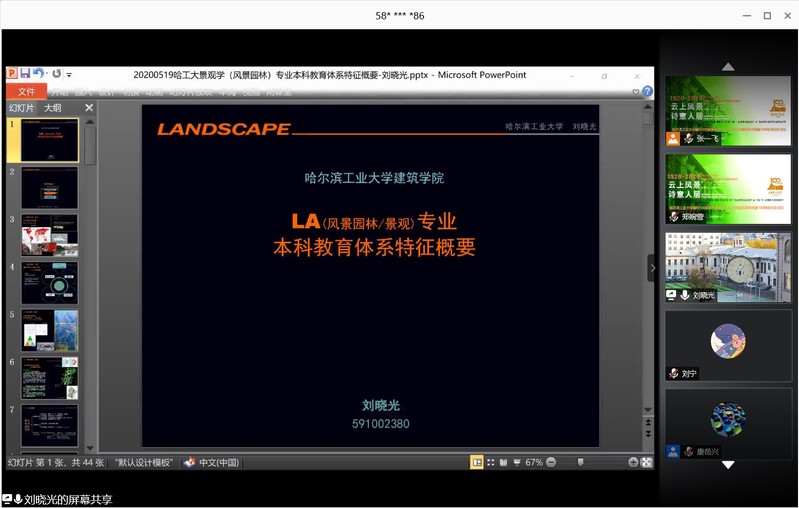Redo action with the repeat arrow icon

(x=57, y=73)
